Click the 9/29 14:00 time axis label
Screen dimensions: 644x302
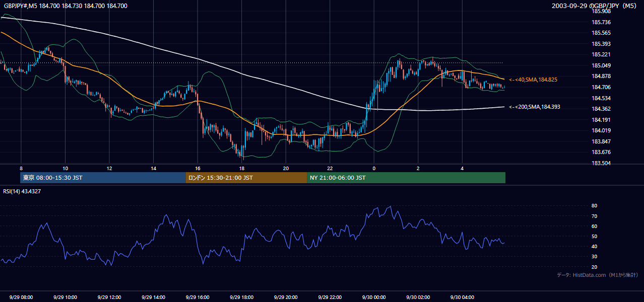pos(154,297)
